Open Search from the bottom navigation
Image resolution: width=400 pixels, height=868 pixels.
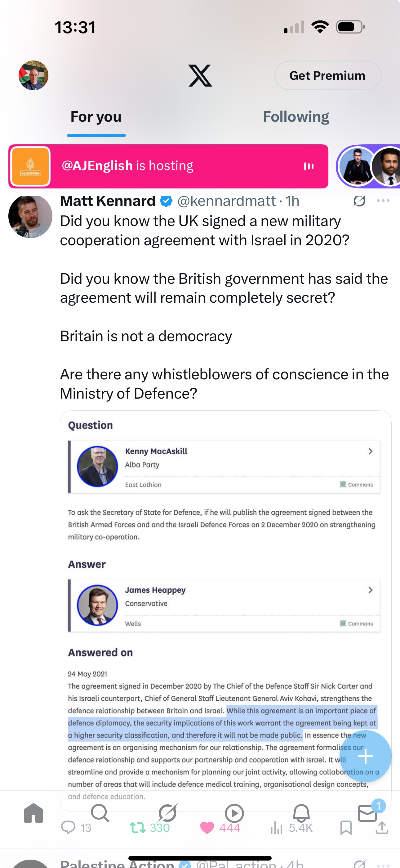coord(100,813)
